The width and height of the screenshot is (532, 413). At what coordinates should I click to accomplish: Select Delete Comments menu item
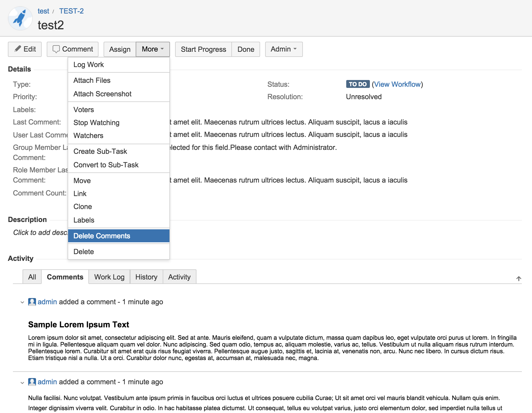coord(119,236)
